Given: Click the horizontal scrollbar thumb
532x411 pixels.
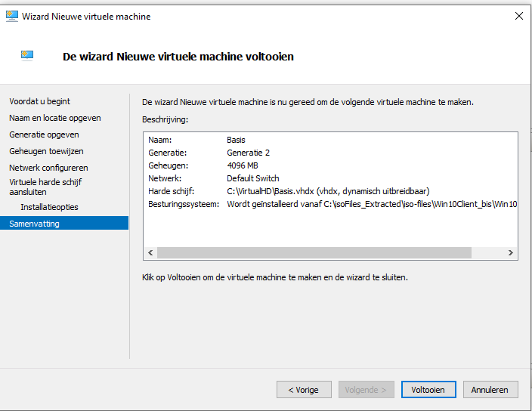Looking at the screenshot, I should [x=314, y=252].
